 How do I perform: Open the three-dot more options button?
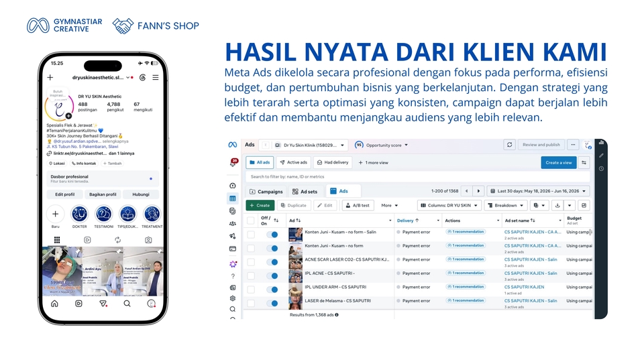tap(573, 145)
